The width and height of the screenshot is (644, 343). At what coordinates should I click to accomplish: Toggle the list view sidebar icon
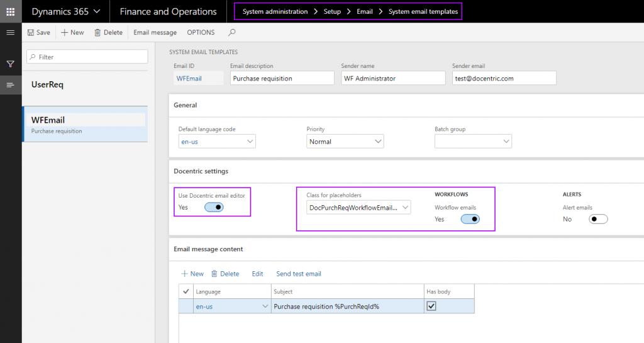(11, 85)
